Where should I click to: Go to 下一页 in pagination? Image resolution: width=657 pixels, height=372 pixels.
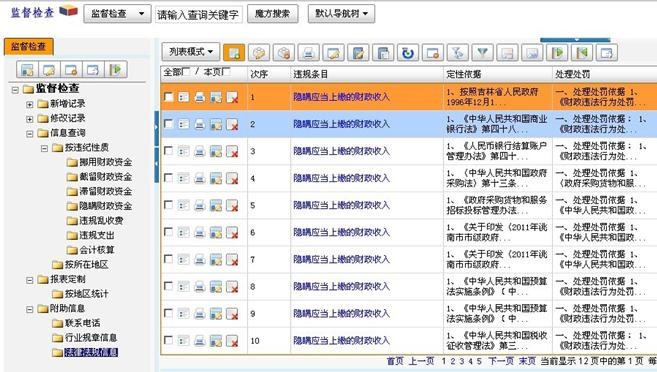[501, 361]
